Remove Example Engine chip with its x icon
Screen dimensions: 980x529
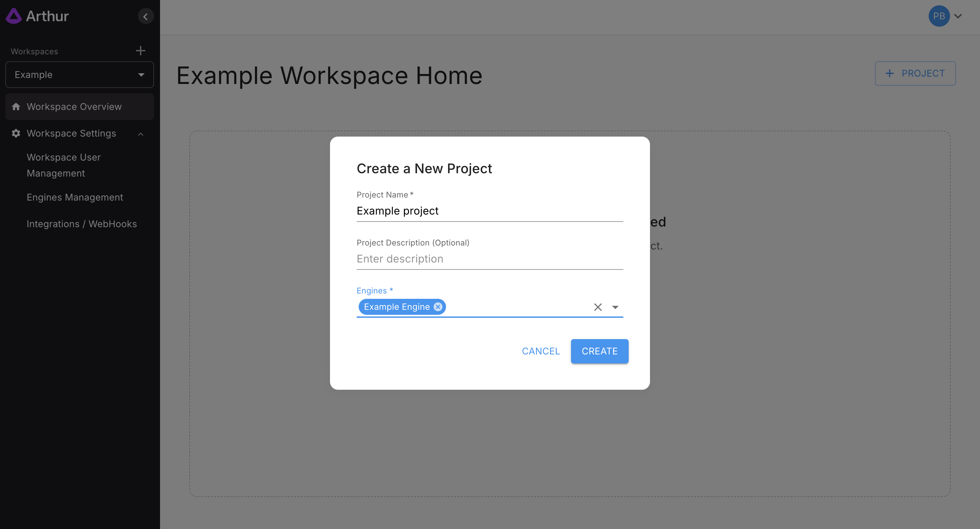438,307
